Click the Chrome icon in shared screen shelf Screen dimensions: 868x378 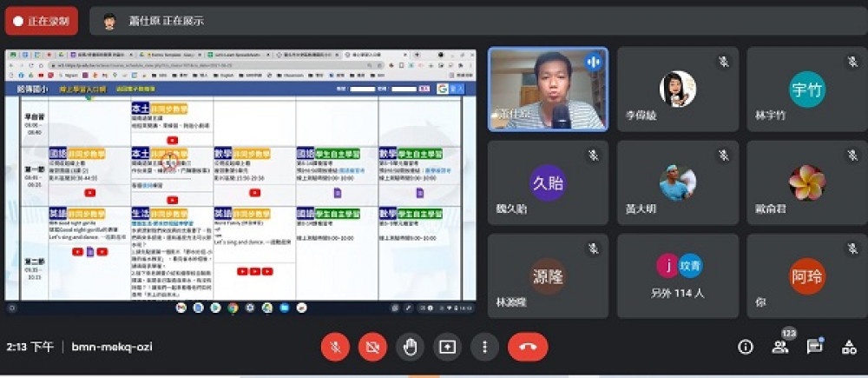pyautogui.click(x=233, y=308)
